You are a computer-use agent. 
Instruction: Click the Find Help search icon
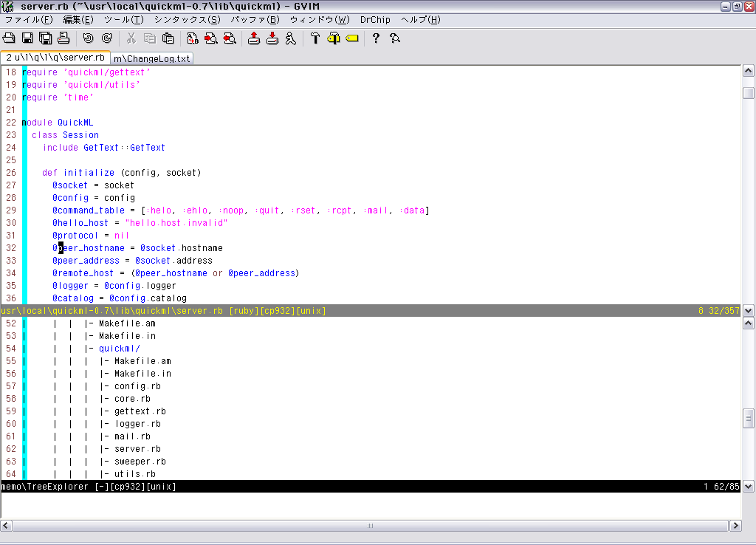tap(395, 38)
